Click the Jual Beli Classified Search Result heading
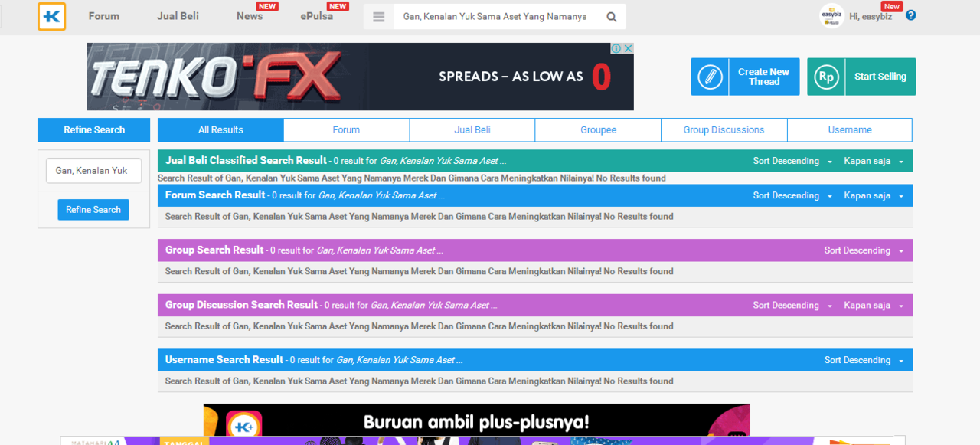 click(246, 161)
